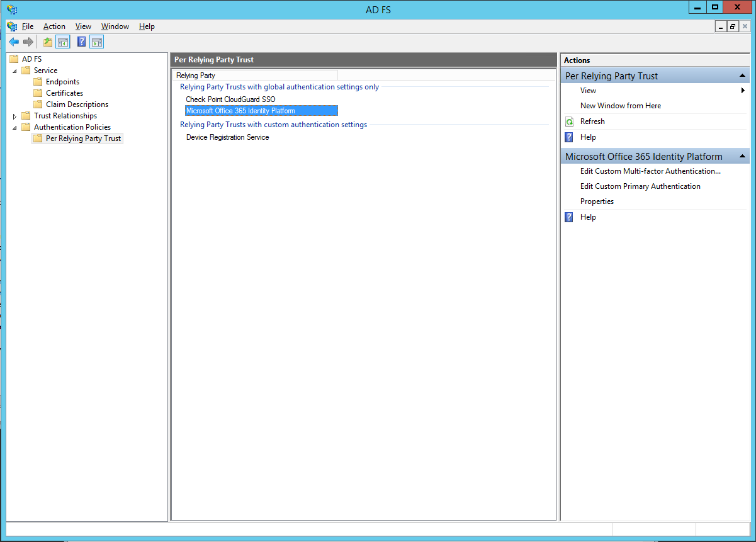
Task: Select Certificates in the console tree
Action: click(x=64, y=93)
